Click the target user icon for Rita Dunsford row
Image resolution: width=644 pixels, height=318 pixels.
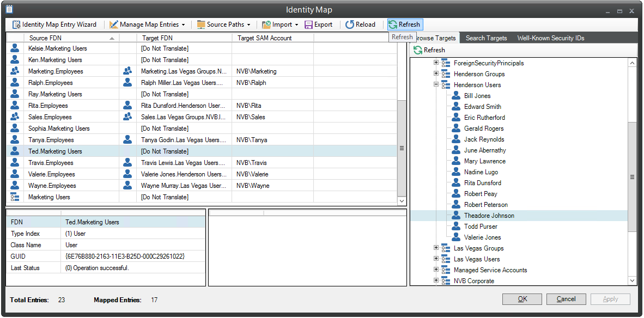(127, 106)
